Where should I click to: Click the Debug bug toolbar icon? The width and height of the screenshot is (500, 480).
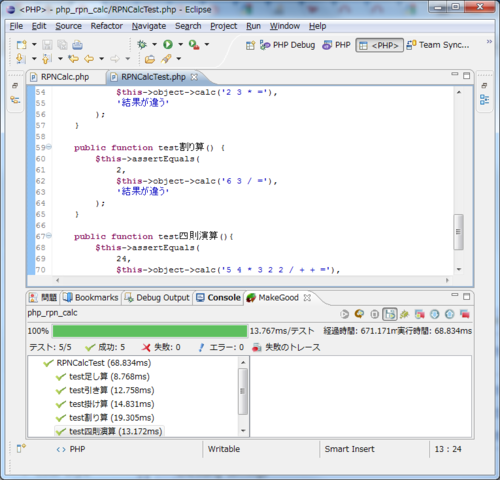click(x=142, y=44)
